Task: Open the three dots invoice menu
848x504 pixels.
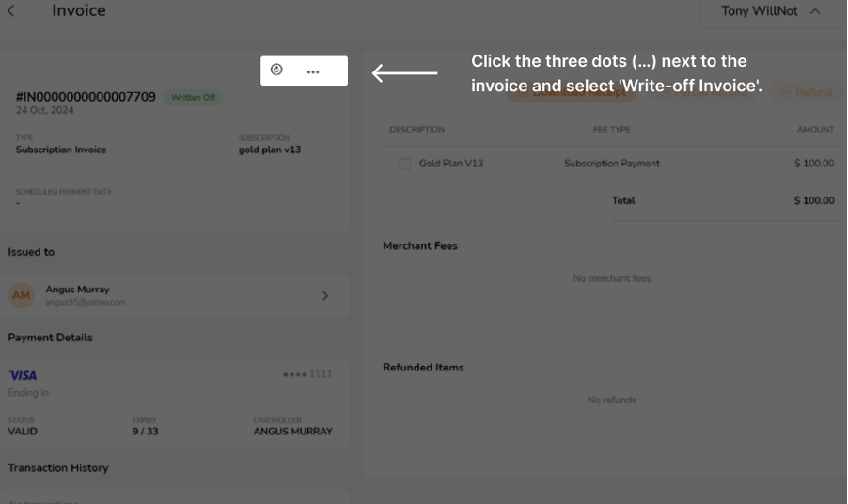Action: [313, 71]
